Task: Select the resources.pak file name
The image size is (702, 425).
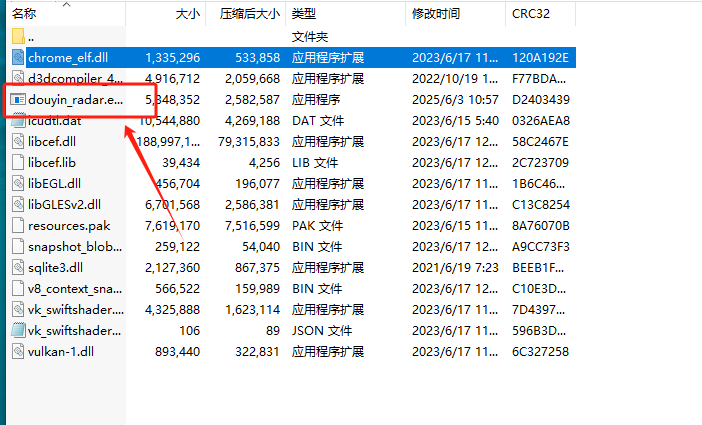Action: point(69,226)
